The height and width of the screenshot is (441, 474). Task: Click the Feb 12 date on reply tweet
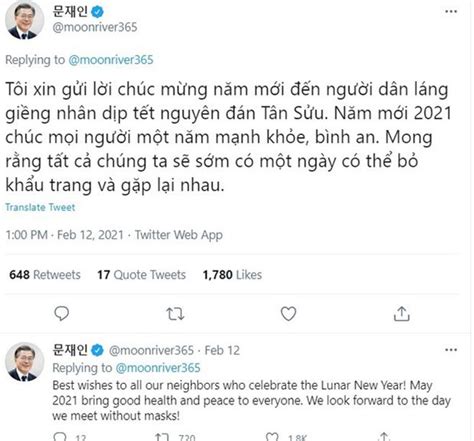pos(222,350)
